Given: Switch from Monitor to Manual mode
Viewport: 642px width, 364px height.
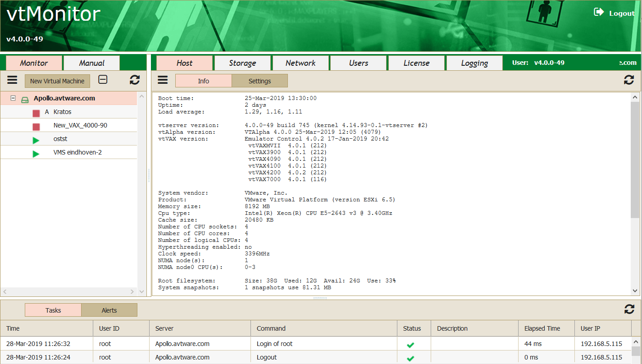Looking at the screenshot, I should click(x=91, y=63).
